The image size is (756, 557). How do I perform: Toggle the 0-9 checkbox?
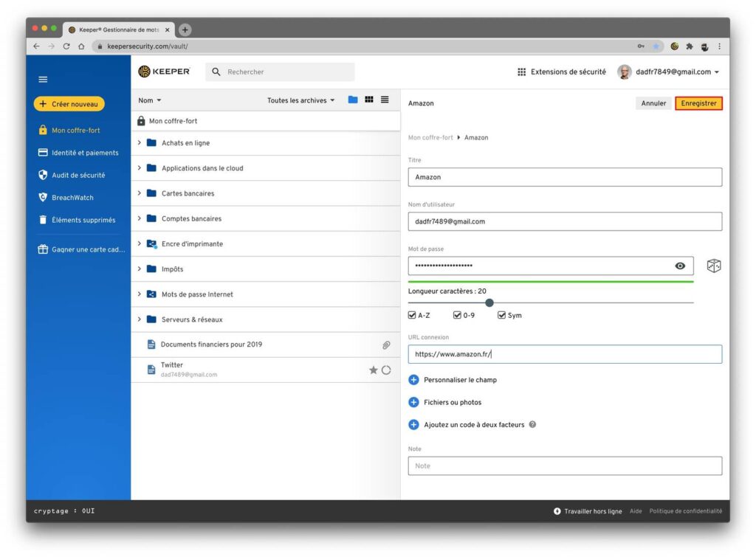coord(457,316)
